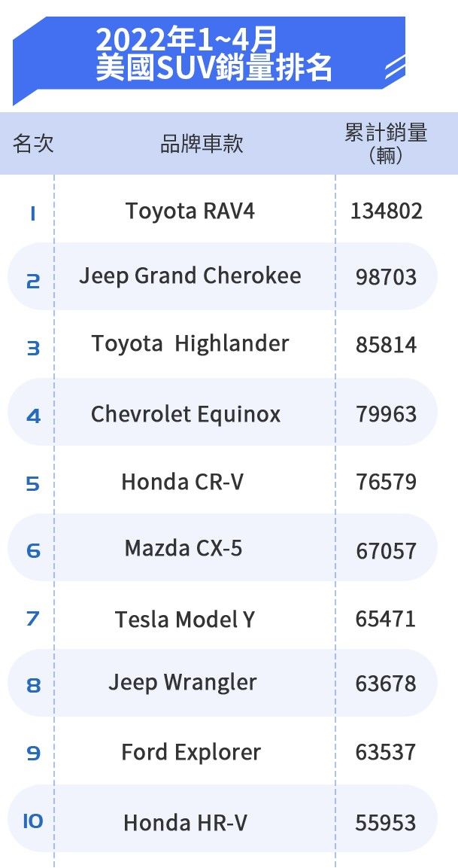Image resolution: width=458 pixels, height=868 pixels.
Task: Click rank number 10 label
Action: (x=32, y=821)
